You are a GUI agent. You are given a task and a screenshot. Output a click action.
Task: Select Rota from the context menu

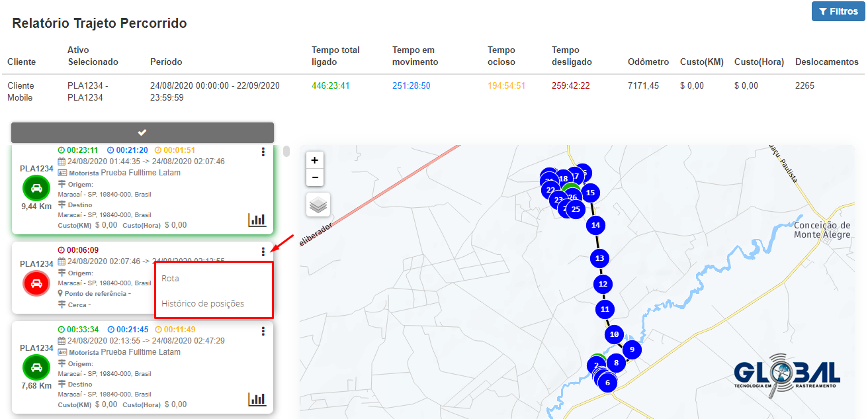171,279
